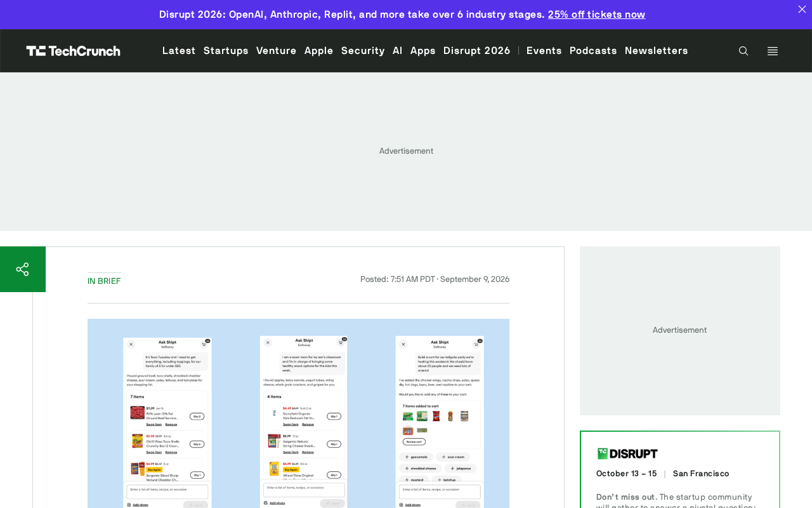The width and height of the screenshot is (812, 508).
Task: Open the Security nav item
Action: point(363,50)
